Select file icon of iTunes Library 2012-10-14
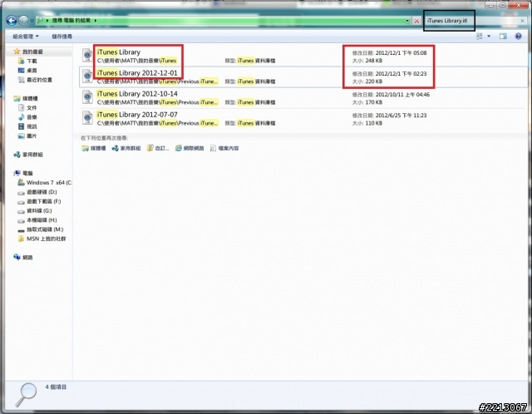Image resolution: width=532 pixels, height=414 pixels. point(87,97)
